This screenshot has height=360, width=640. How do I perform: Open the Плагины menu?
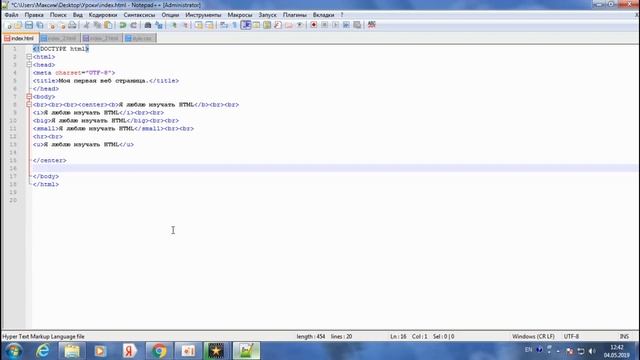coord(295,15)
